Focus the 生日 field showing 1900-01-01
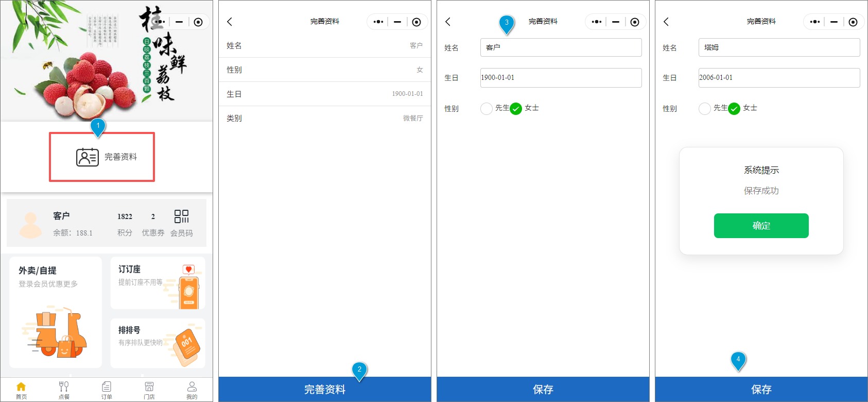Screen dimensions: 868x402 561,78
